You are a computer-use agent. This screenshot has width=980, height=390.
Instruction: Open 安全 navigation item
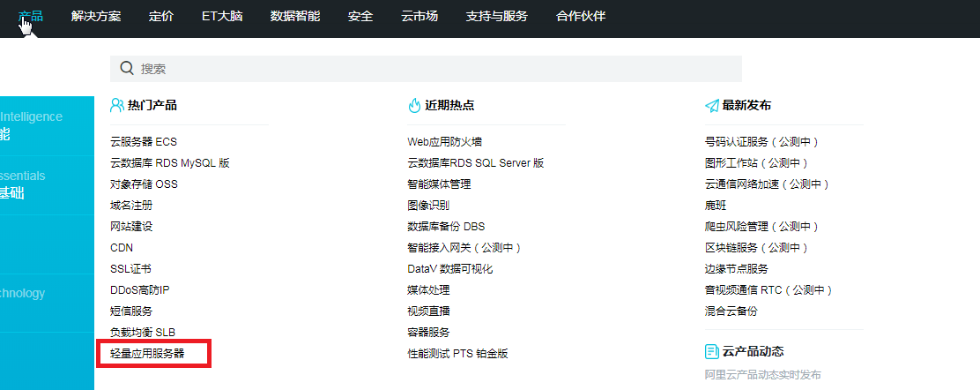point(360,16)
